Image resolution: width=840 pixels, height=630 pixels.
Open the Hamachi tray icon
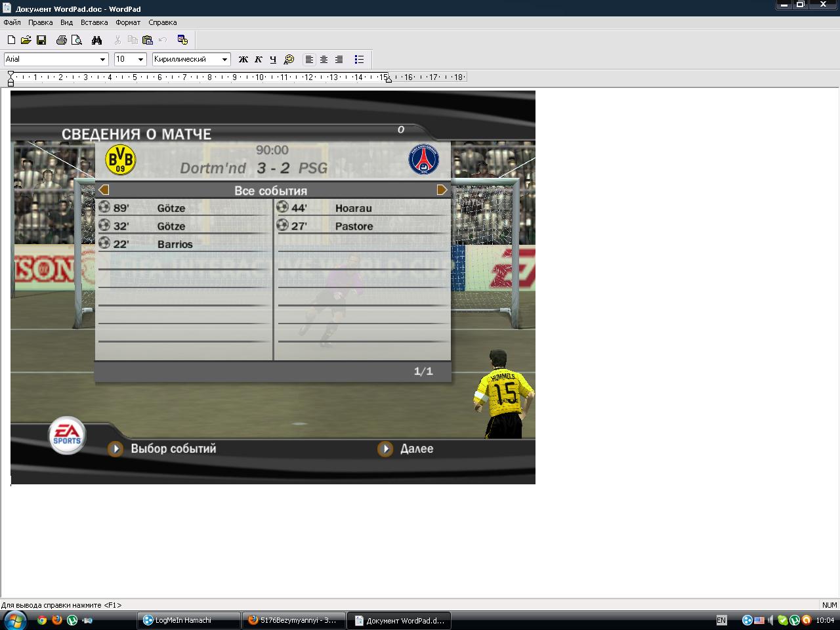tap(747, 620)
